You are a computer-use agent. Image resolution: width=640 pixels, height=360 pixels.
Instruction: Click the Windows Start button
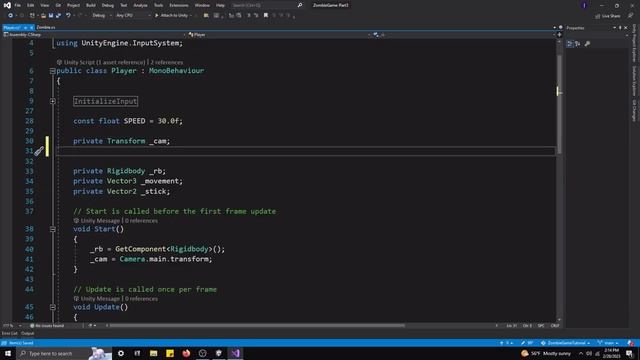pos(8,353)
